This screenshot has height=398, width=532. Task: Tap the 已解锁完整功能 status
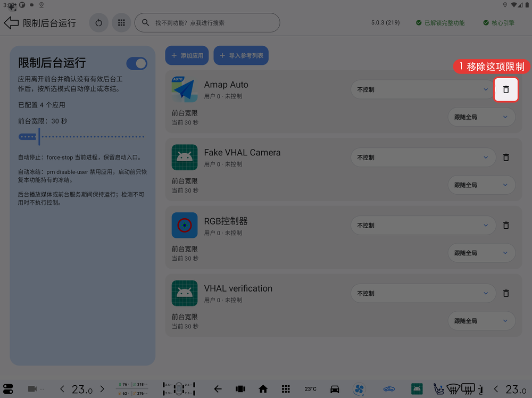[440, 23]
